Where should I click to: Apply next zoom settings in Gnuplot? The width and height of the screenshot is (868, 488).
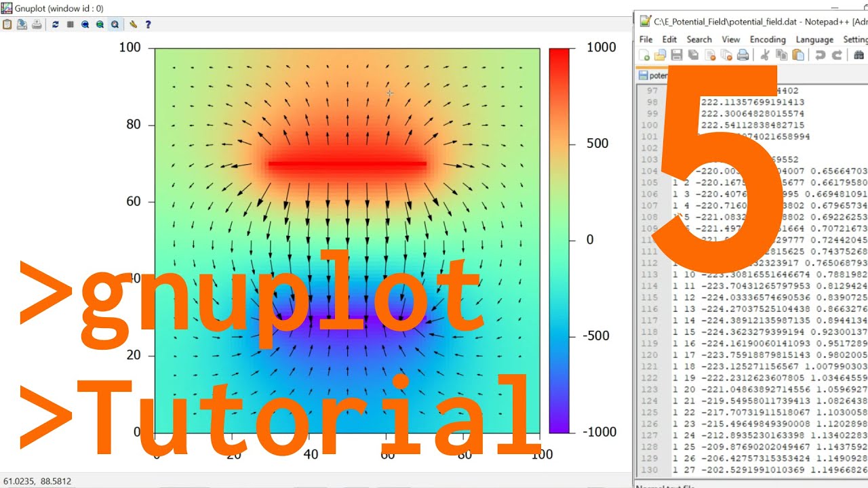point(100,24)
